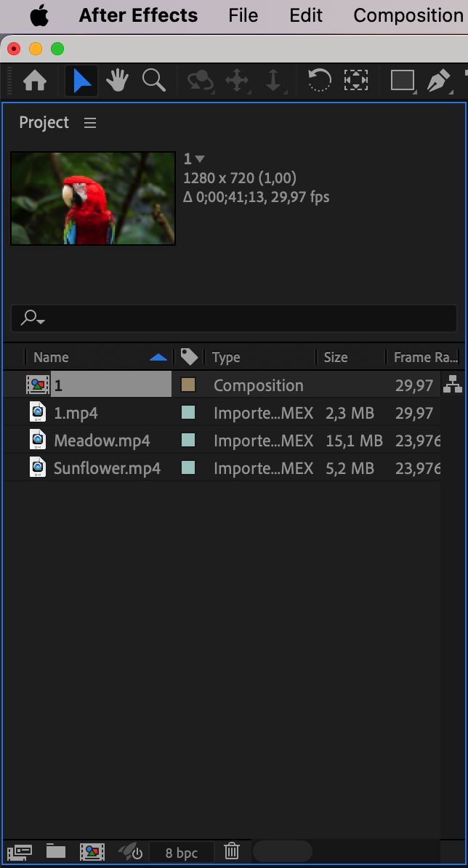Create a new folder in the Project panel
This screenshot has height=868, width=468.
click(x=55, y=851)
